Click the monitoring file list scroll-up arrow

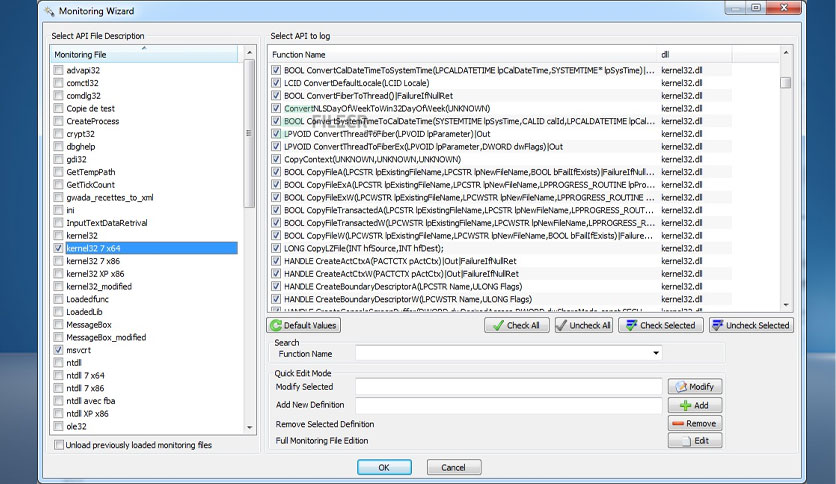pyautogui.click(x=250, y=53)
